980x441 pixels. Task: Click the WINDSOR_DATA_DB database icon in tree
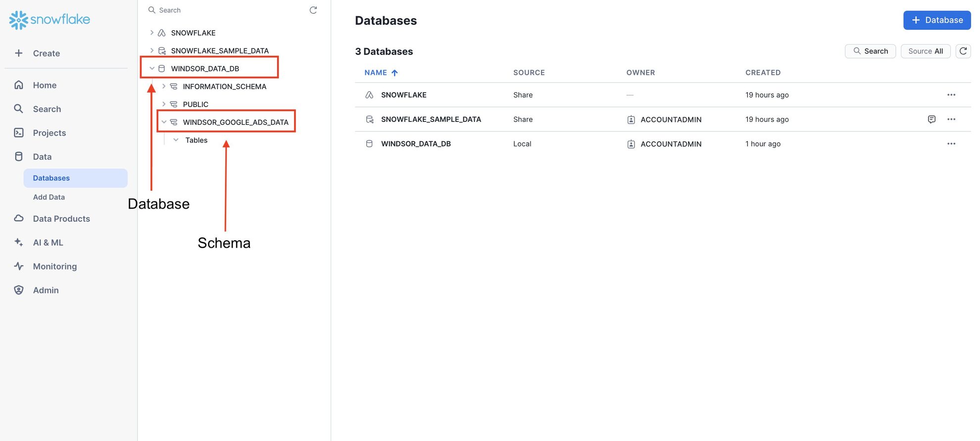[162, 68]
